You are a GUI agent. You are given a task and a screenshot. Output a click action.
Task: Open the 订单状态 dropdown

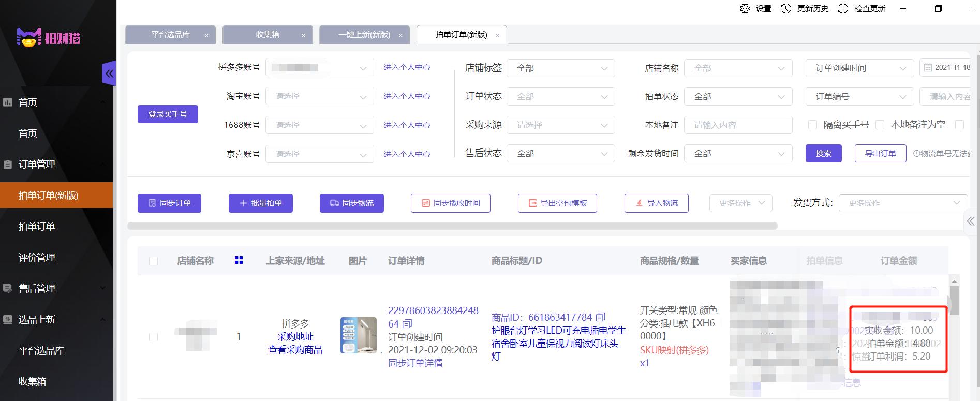click(x=561, y=96)
